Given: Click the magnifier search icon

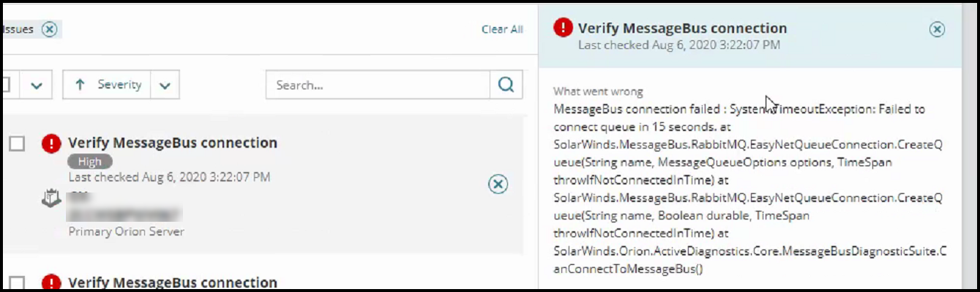Looking at the screenshot, I should click(506, 85).
